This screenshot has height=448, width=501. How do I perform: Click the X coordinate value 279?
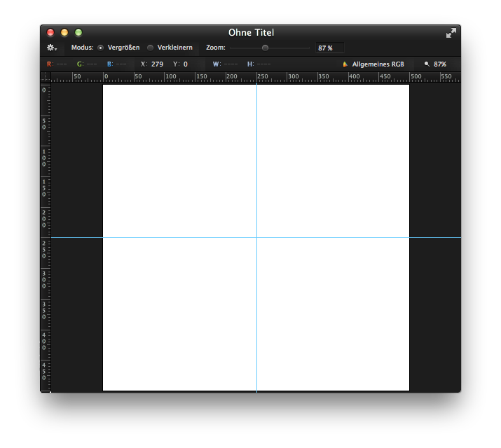pos(157,64)
